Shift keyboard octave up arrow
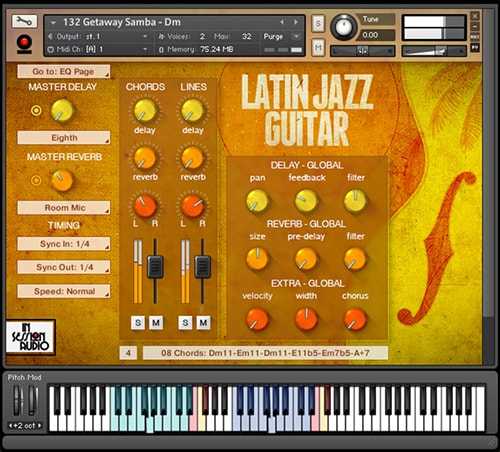500x452 pixels. point(40,426)
